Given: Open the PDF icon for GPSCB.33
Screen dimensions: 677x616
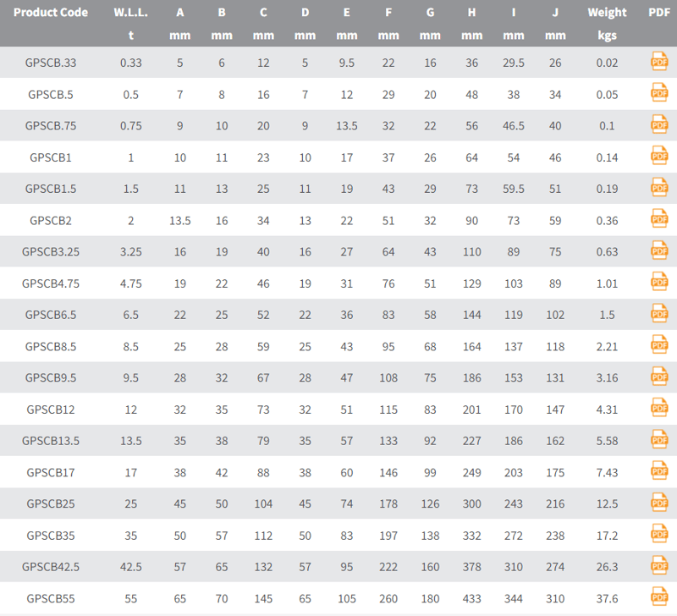Looking at the screenshot, I should click(x=659, y=62).
